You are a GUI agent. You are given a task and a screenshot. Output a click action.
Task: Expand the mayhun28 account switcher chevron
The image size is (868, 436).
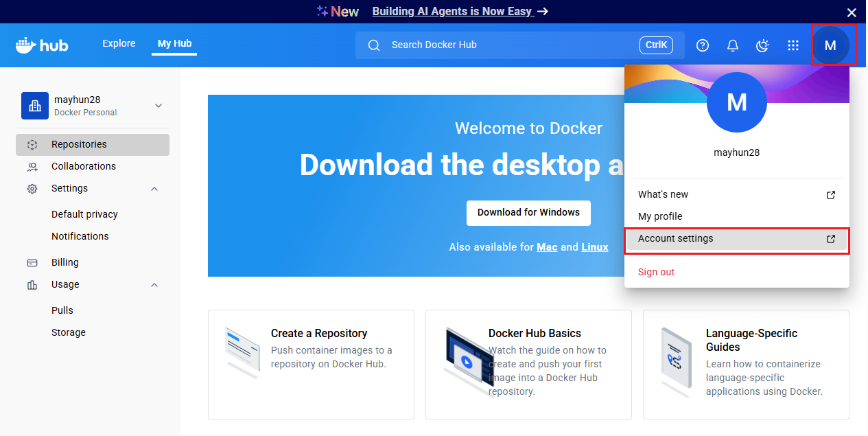[159, 106]
